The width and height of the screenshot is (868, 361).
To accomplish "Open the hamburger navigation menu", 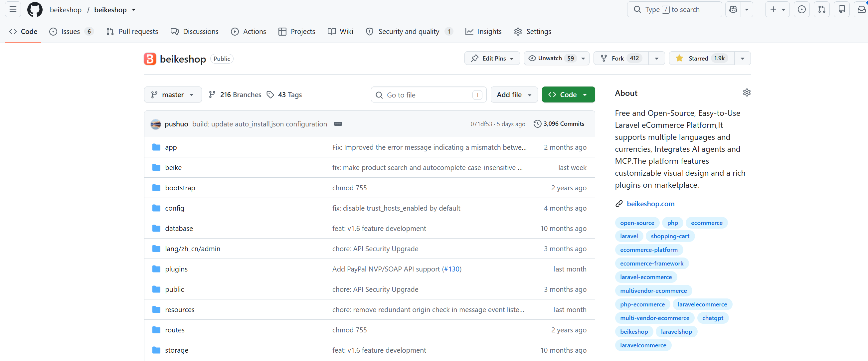I will pyautogui.click(x=13, y=9).
